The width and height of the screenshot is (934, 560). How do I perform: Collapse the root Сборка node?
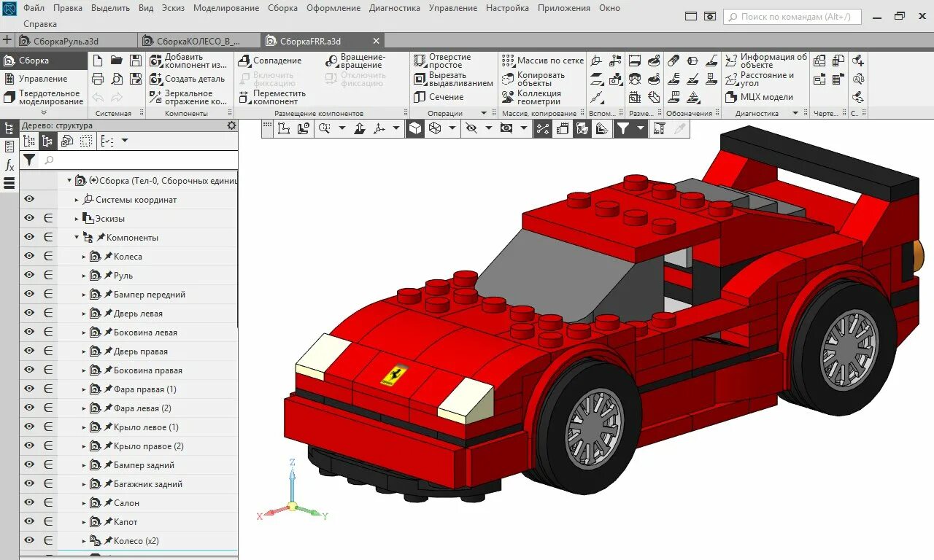(70, 180)
